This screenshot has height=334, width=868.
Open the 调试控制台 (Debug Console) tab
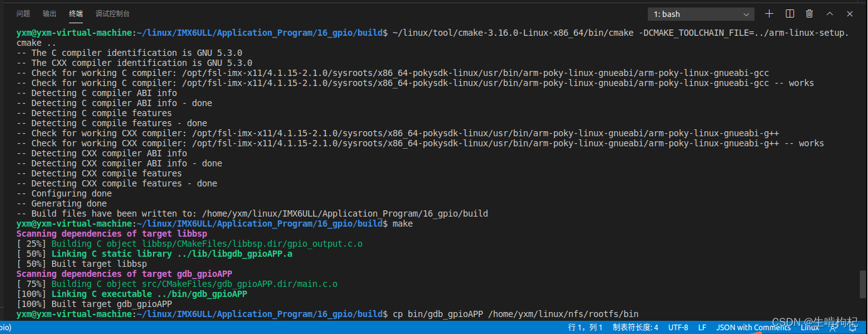[113, 14]
